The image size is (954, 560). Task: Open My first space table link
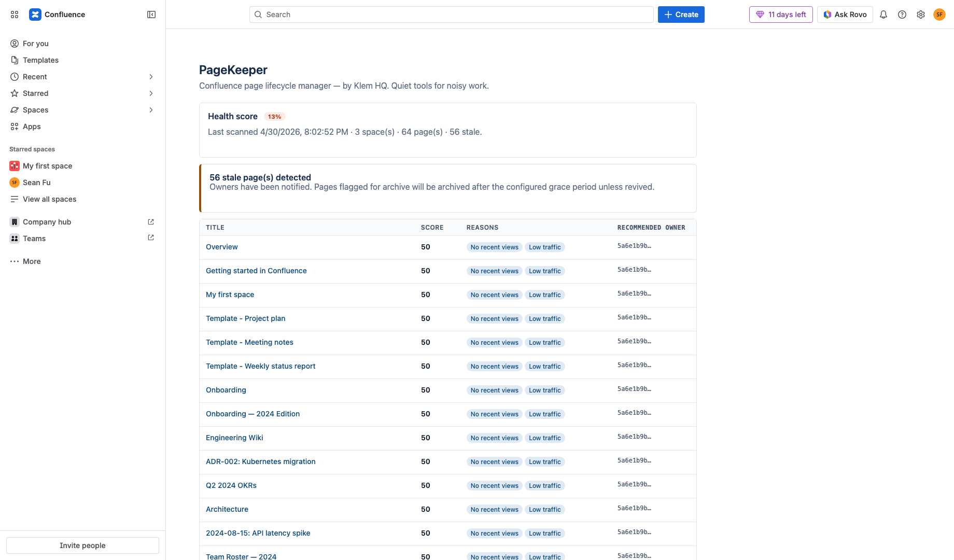click(x=230, y=295)
